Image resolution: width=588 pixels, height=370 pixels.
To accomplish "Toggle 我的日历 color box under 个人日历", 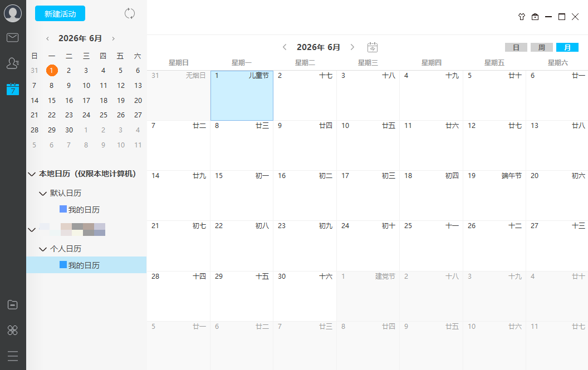I will [x=63, y=265].
